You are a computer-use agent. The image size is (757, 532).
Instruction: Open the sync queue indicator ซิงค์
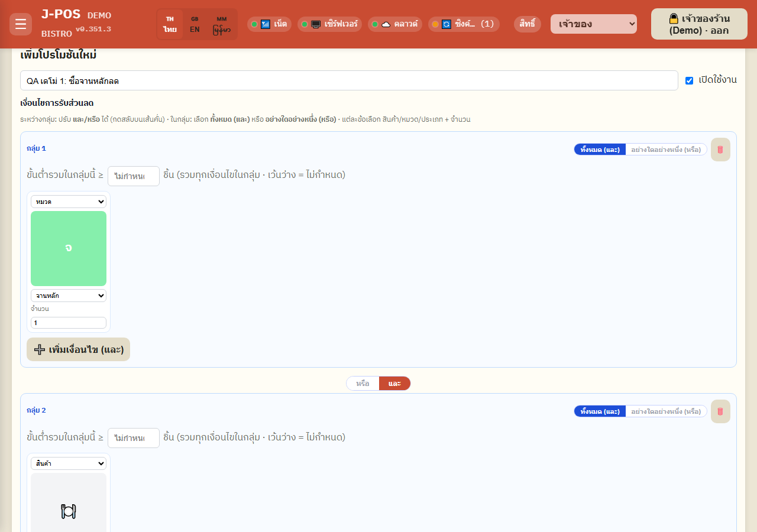click(x=464, y=24)
